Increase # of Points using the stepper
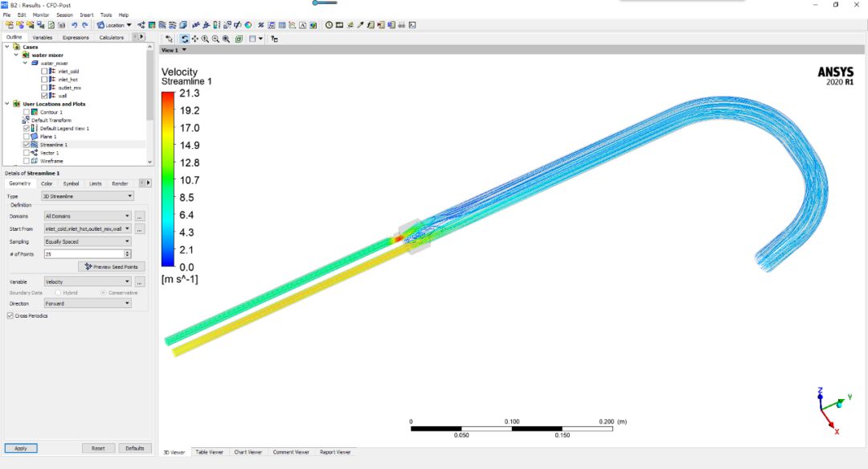This screenshot has width=868, height=469. click(127, 251)
